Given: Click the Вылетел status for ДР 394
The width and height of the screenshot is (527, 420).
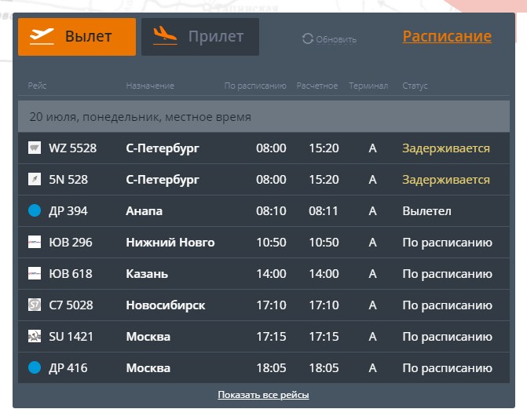Looking at the screenshot, I should (426, 211).
